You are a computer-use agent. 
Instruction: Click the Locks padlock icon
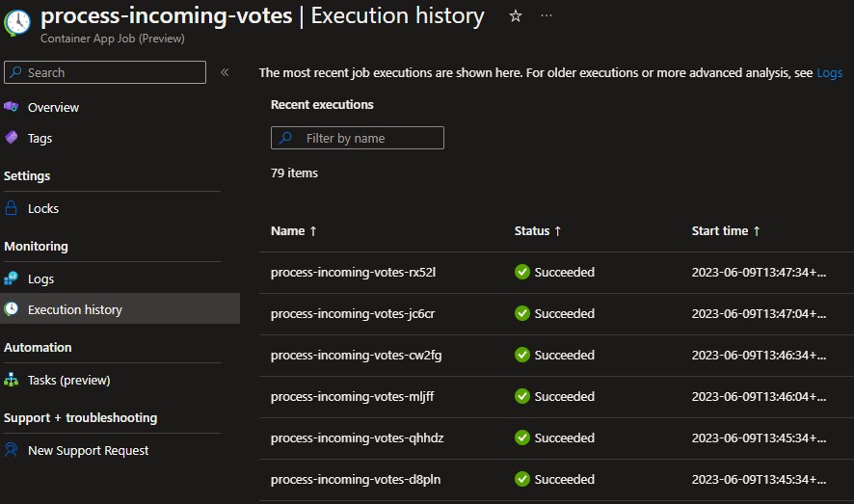point(12,208)
